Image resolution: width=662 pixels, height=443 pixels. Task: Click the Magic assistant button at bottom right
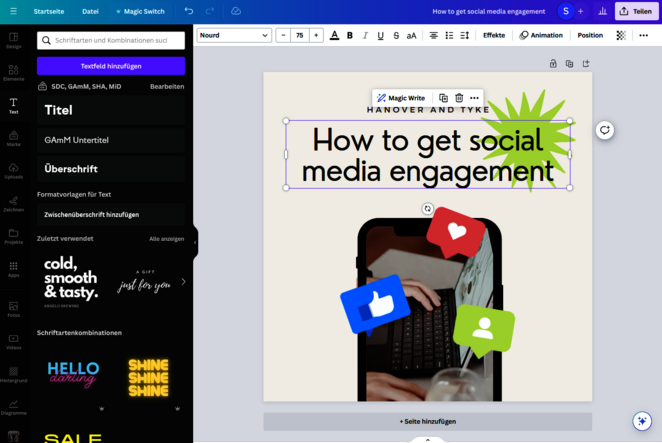point(642,421)
